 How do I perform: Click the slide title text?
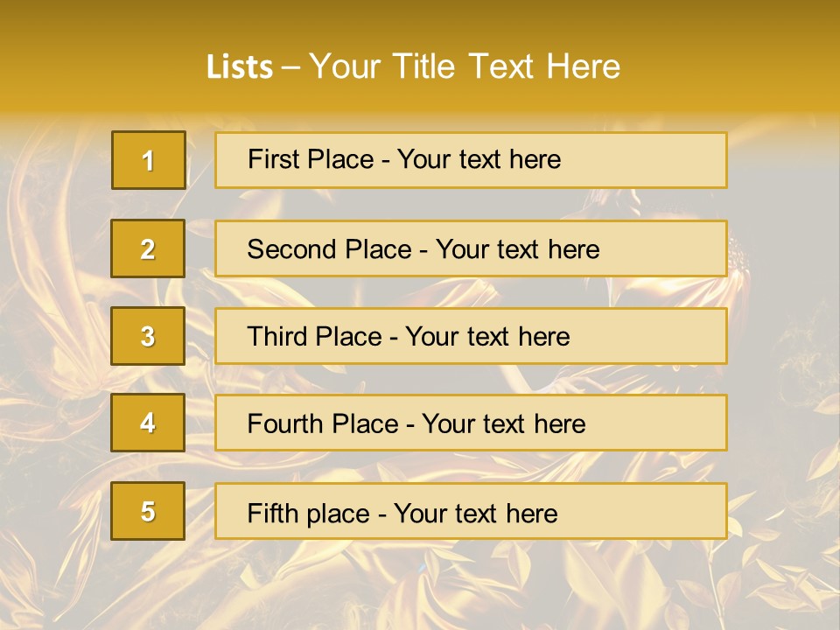pyautogui.click(x=413, y=66)
